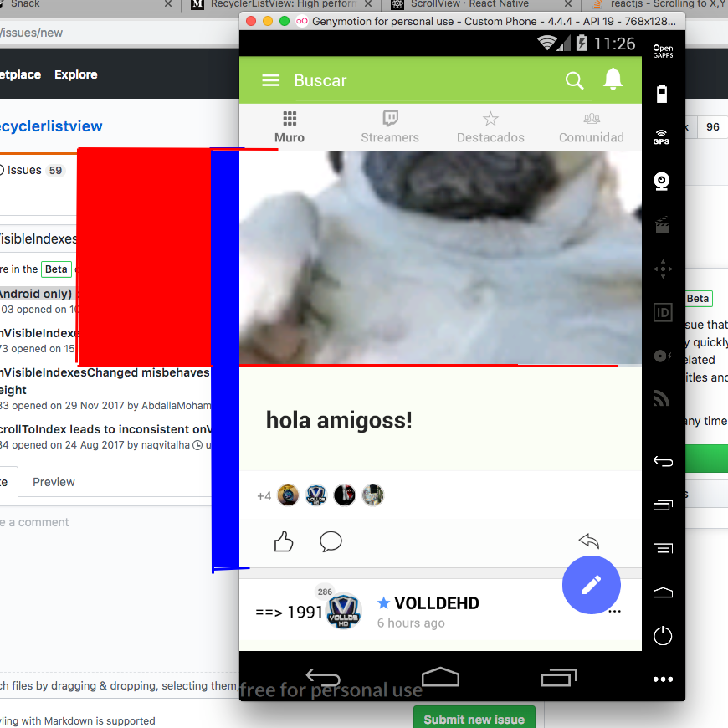Open Explore link in GitHub header
Viewport: 728px width, 728px height.
[x=75, y=74]
